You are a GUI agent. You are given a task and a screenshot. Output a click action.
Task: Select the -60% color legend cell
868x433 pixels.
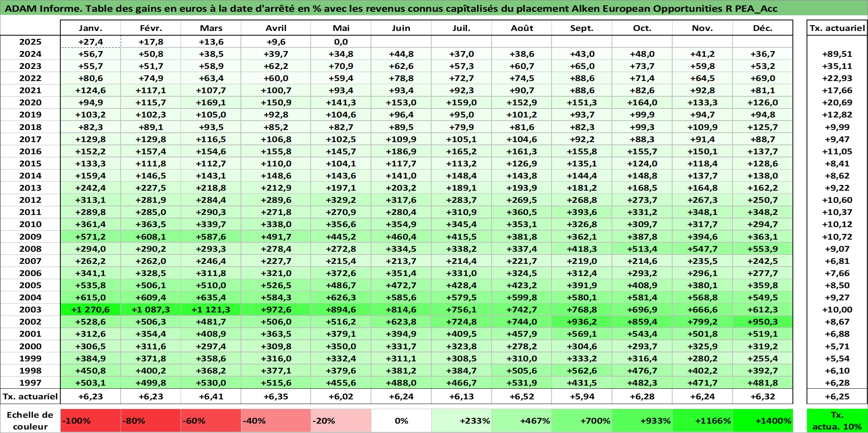click(x=211, y=421)
